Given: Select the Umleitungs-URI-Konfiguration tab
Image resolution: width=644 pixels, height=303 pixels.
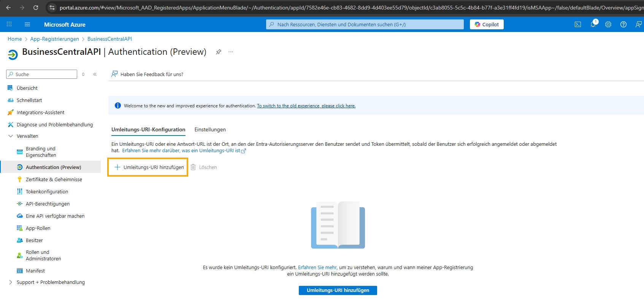Looking at the screenshot, I should [x=148, y=129].
